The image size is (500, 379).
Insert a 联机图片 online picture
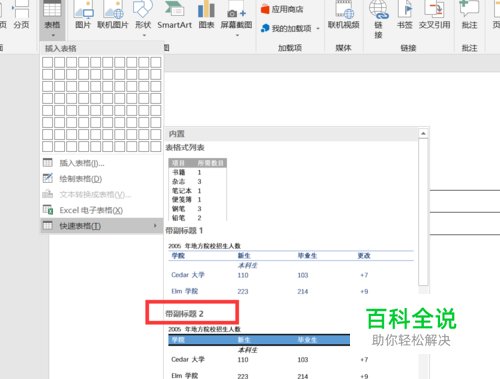[113, 15]
